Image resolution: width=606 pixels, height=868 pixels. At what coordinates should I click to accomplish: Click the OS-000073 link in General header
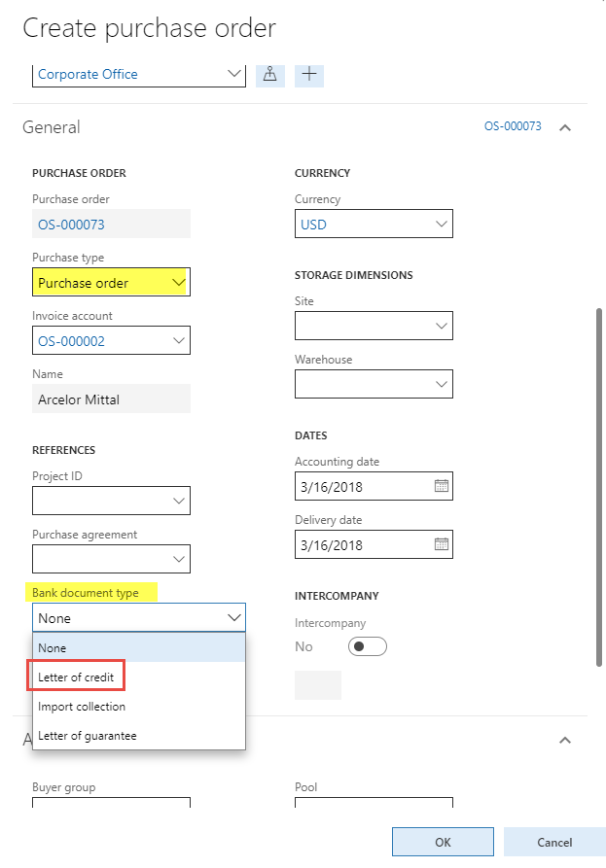[513, 127]
